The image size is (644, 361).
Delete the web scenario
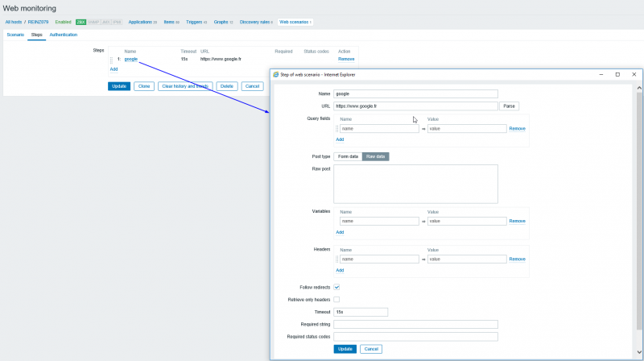click(227, 86)
